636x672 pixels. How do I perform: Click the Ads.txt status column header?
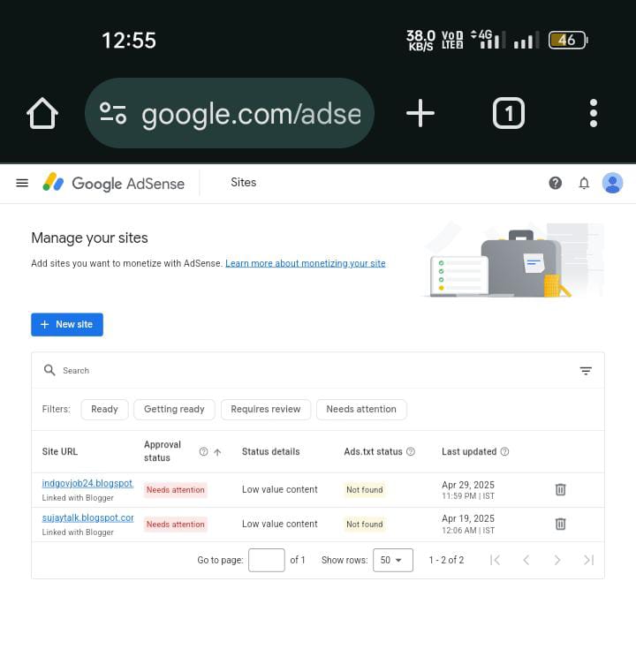coord(373,452)
